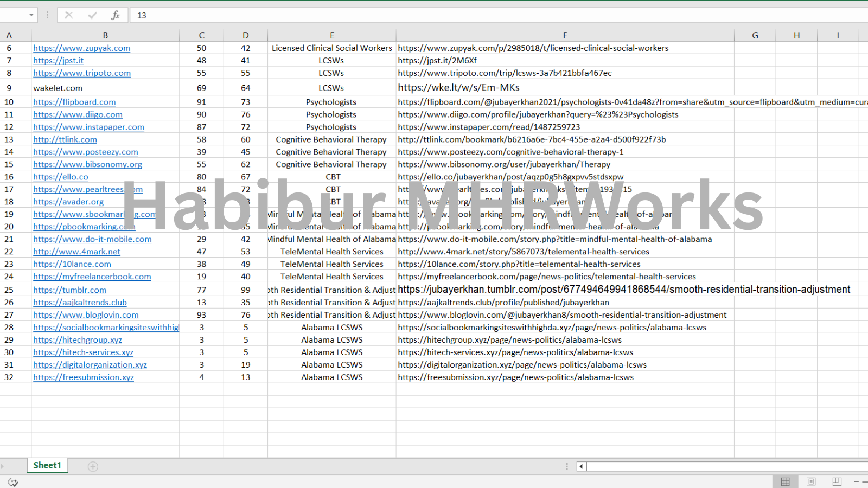Screen dimensions: 868x488
Task: Click the wakelet.com cell
Action: (x=58, y=88)
